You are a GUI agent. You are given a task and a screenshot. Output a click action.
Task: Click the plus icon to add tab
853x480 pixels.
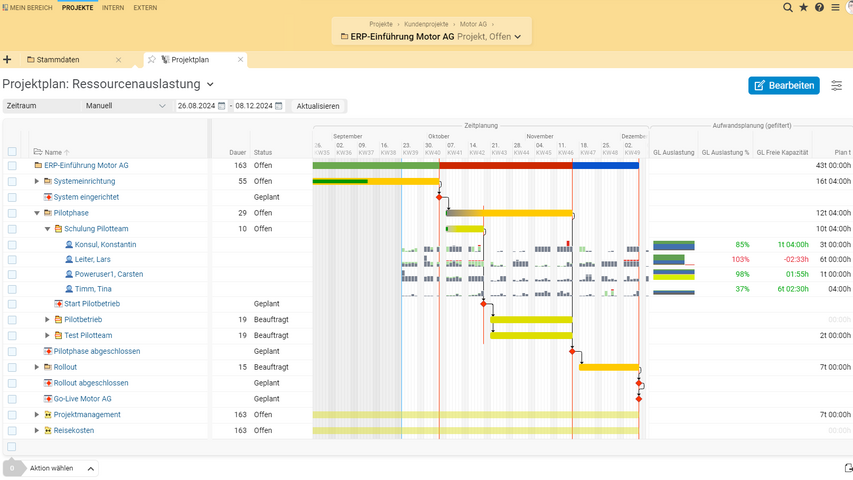7,60
